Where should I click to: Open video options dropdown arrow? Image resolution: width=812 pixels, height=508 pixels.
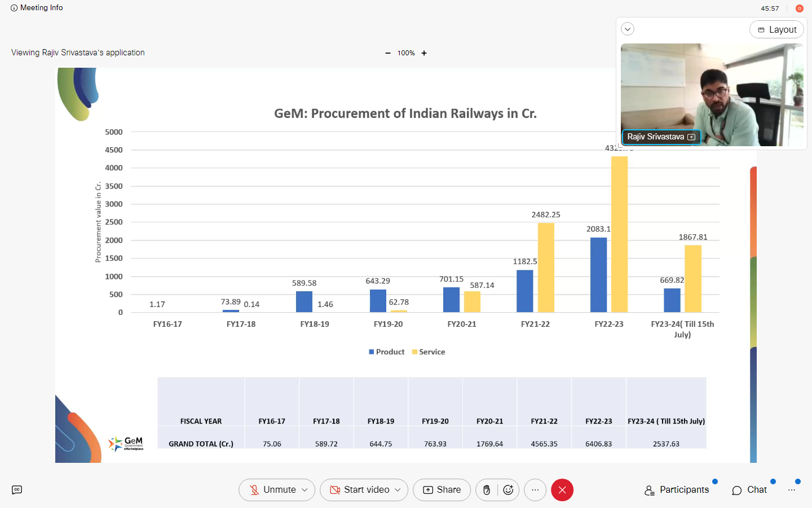398,490
